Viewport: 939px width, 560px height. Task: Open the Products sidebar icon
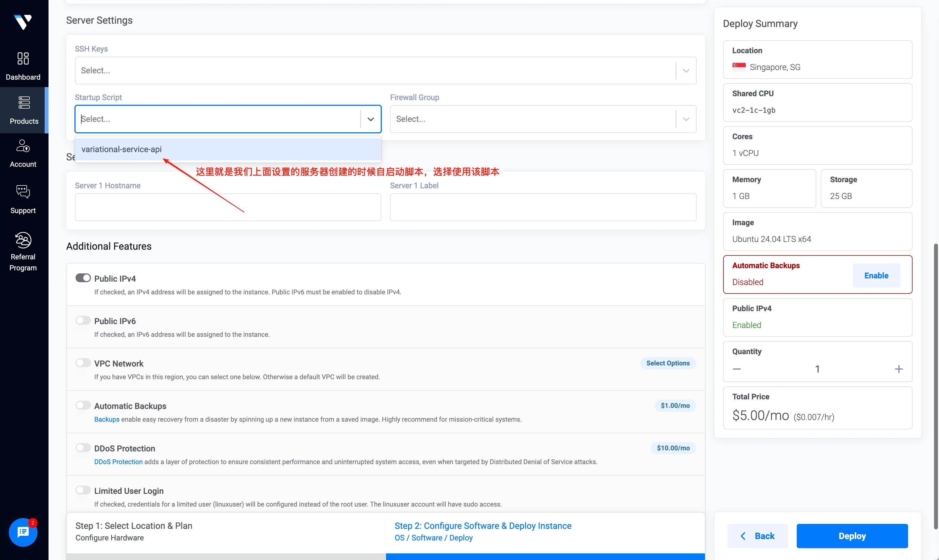(x=24, y=103)
